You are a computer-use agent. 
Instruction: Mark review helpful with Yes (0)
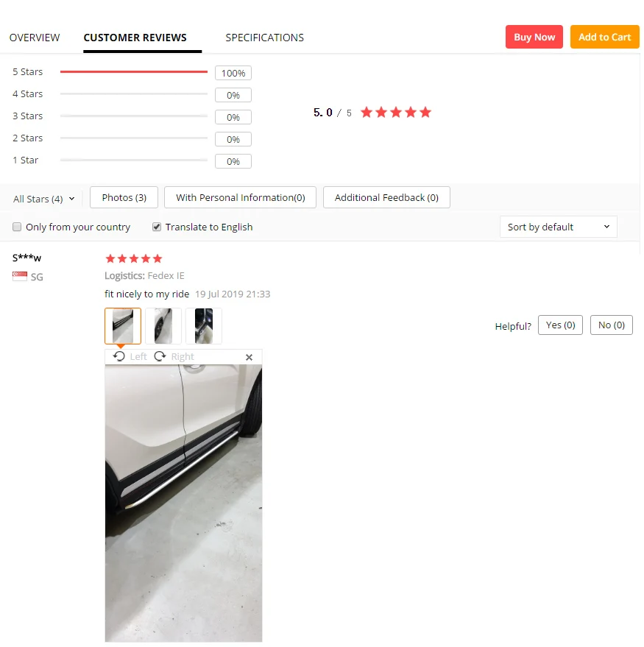click(560, 325)
